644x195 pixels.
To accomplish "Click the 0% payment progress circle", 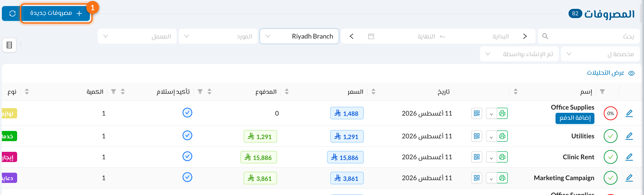I will click(x=610, y=114).
